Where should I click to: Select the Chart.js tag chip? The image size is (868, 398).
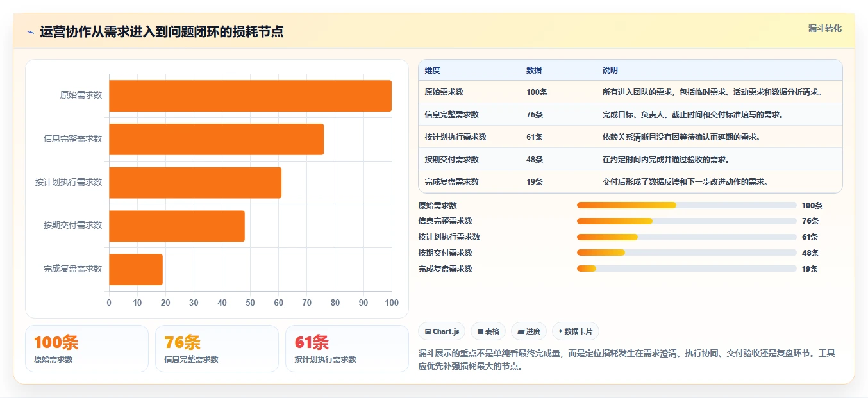442,331
